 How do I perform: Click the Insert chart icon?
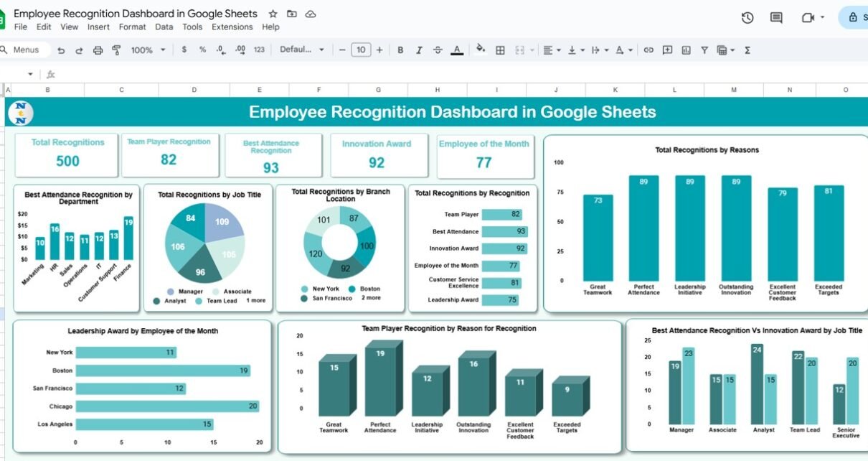pyautogui.click(x=687, y=50)
